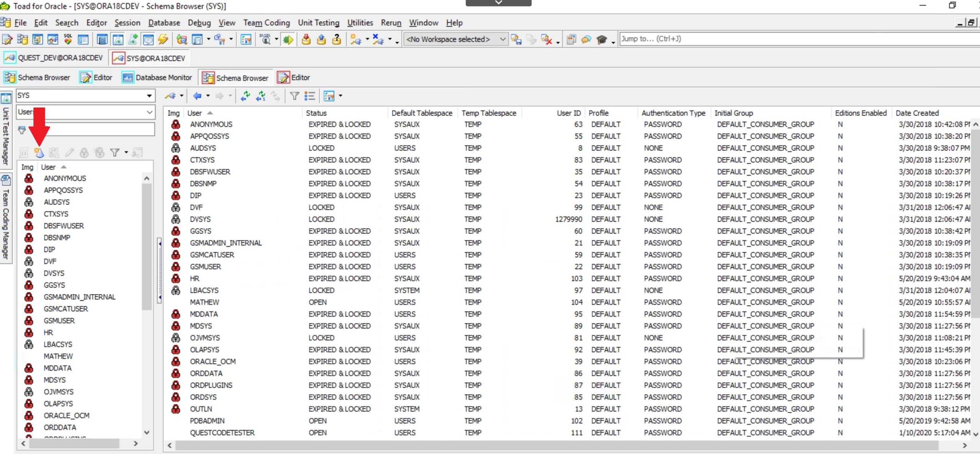Click the filter icon in the user list toolbar
Viewport: 980px width, 454px height.
tap(114, 153)
